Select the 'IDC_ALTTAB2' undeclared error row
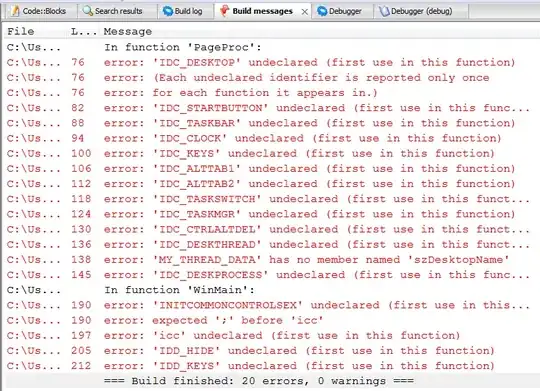Viewport: 540px width, 391px height. tap(270, 184)
